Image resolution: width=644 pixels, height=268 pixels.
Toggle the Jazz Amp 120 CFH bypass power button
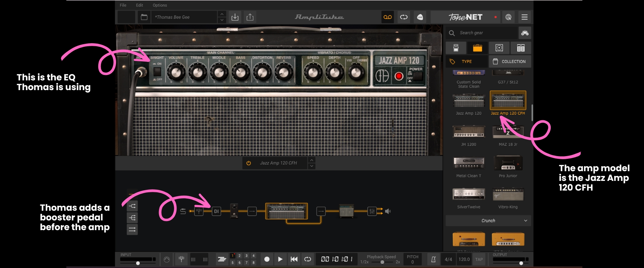(249, 163)
